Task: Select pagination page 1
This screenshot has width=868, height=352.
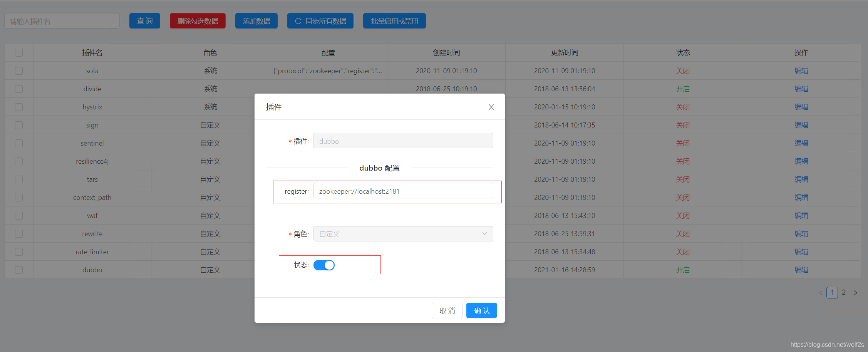Action: click(832, 292)
